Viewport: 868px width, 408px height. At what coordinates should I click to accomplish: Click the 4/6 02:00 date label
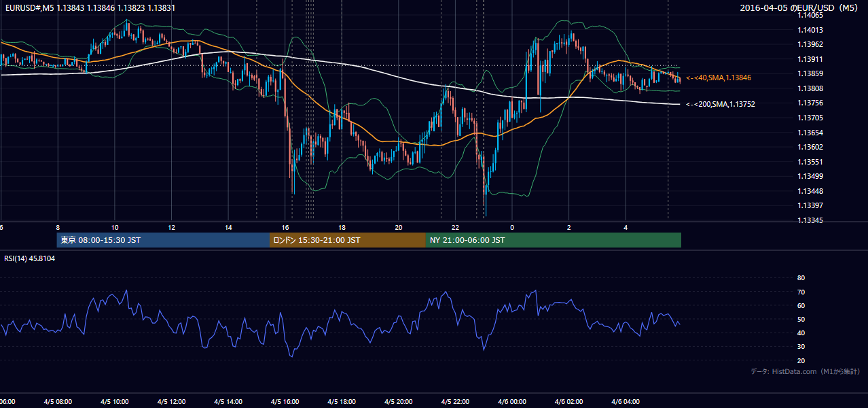point(569,402)
